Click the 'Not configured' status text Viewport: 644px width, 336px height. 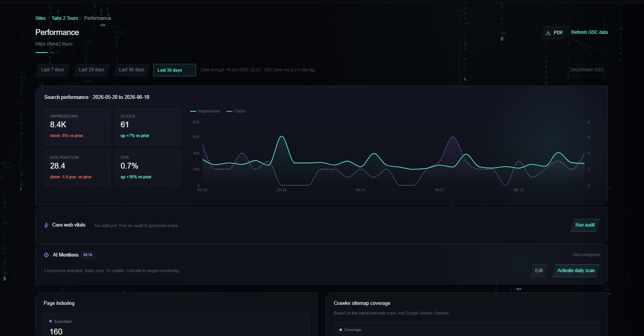[x=586, y=255]
